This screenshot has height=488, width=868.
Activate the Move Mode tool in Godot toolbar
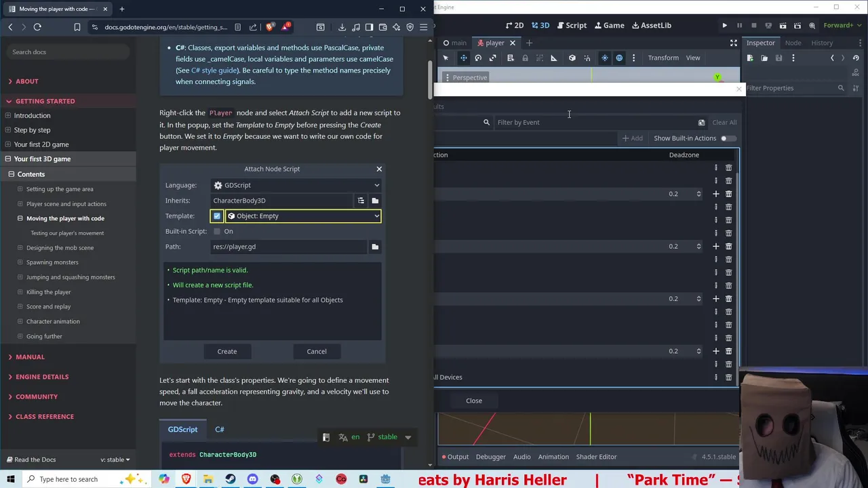(x=464, y=58)
